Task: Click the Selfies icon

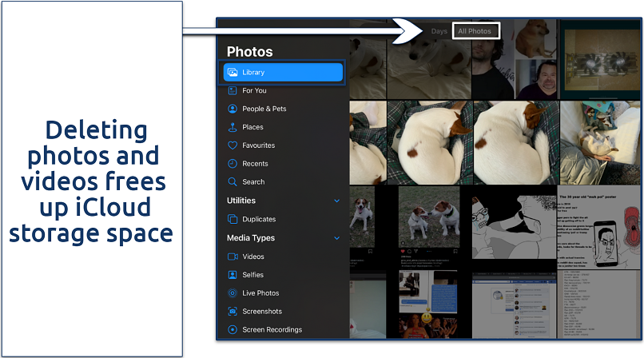Action: coord(233,275)
